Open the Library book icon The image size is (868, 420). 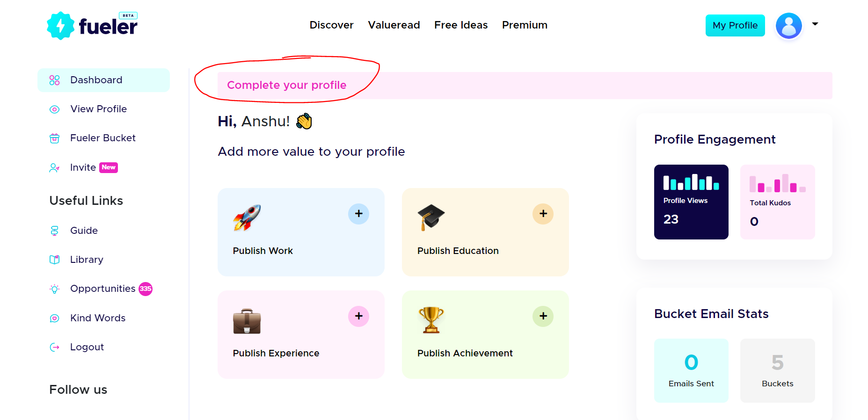(54, 259)
